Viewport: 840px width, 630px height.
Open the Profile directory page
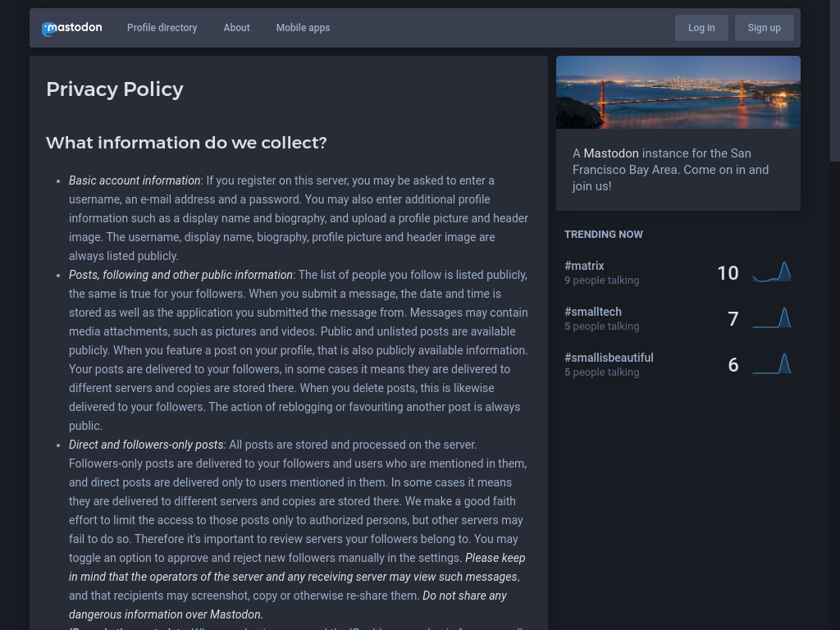click(162, 28)
